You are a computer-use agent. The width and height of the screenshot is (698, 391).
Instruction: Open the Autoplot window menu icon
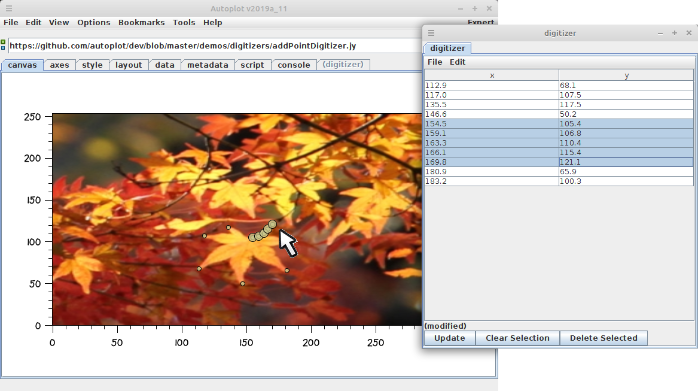point(9,8)
